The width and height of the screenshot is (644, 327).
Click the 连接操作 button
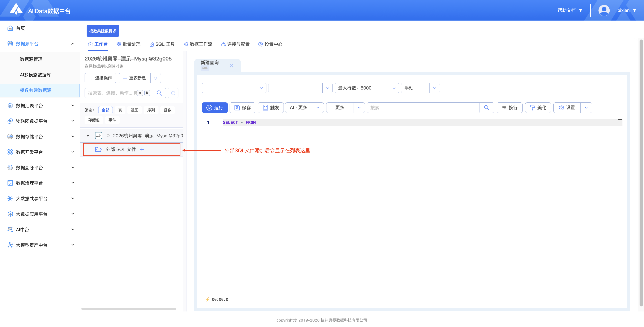click(x=100, y=78)
